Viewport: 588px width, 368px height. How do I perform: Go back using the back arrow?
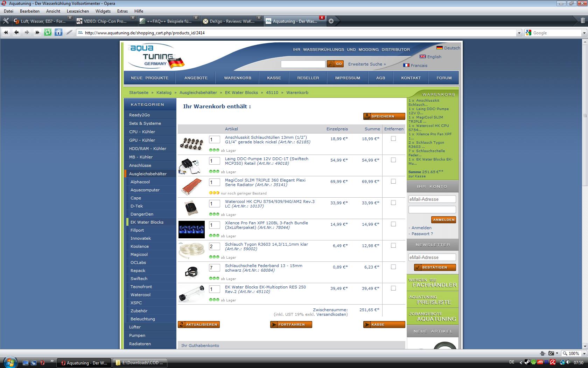pyautogui.click(x=16, y=33)
